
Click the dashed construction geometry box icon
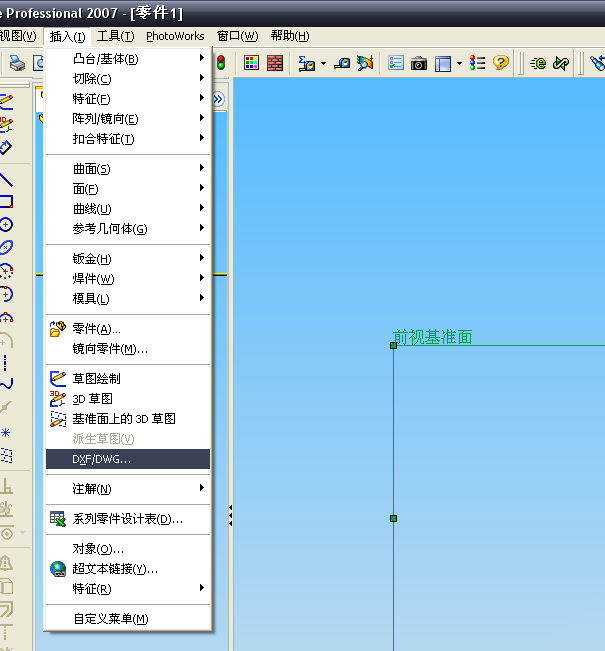[6, 455]
